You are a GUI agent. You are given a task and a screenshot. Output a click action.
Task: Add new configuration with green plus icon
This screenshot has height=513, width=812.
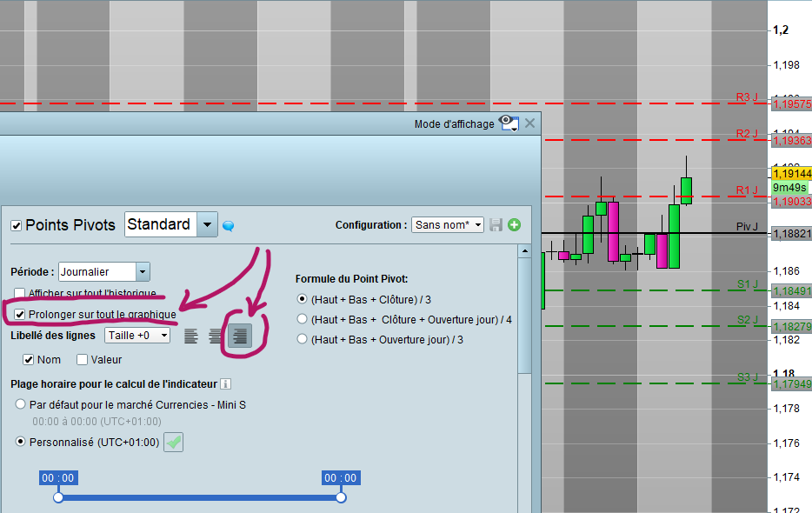[x=514, y=225]
